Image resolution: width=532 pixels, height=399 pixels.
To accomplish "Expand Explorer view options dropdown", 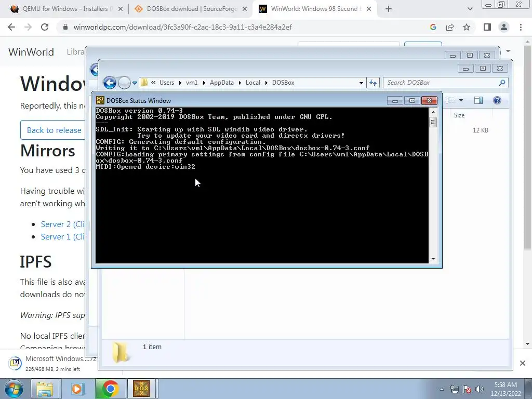I will pyautogui.click(x=461, y=100).
